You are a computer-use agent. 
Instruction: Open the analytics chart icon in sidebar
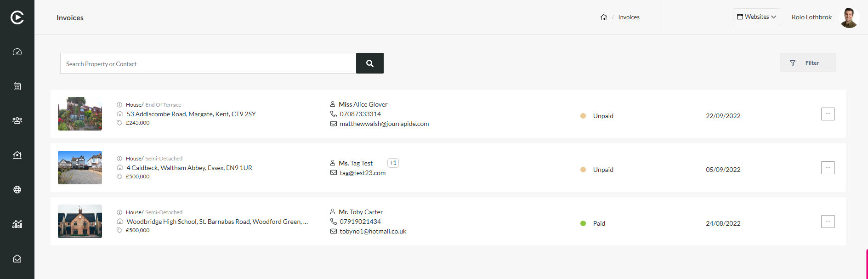(x=17, y=224)
